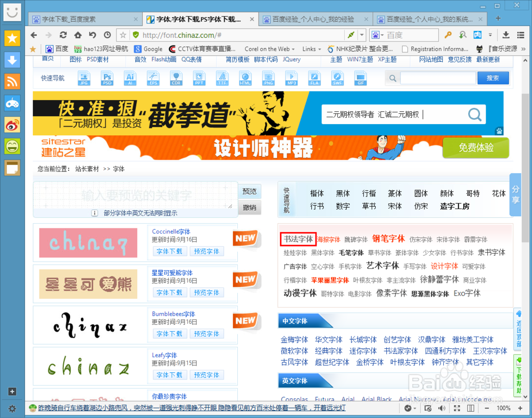The height and width of the screenshot is (418, 532).
Task: Open the downloads sidebar icon
Action: click(12, 60)
